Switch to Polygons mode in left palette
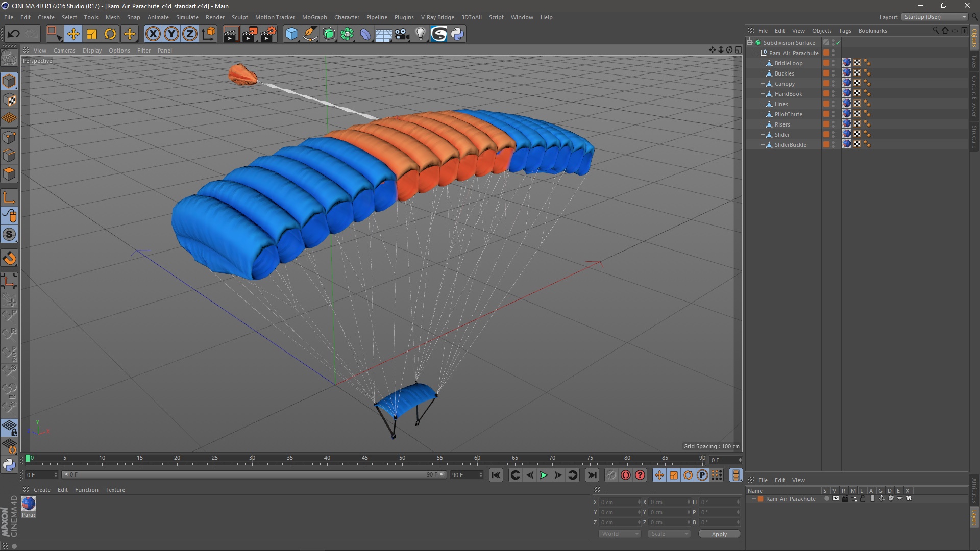980x551 pixels. (9, 174)
